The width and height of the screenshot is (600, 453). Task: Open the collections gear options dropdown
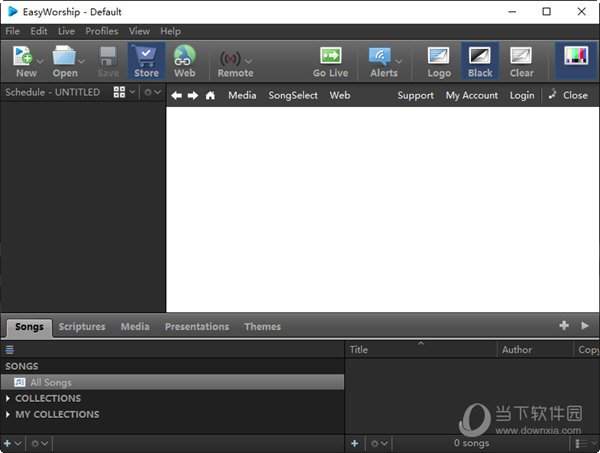click(x=39, y=443)
